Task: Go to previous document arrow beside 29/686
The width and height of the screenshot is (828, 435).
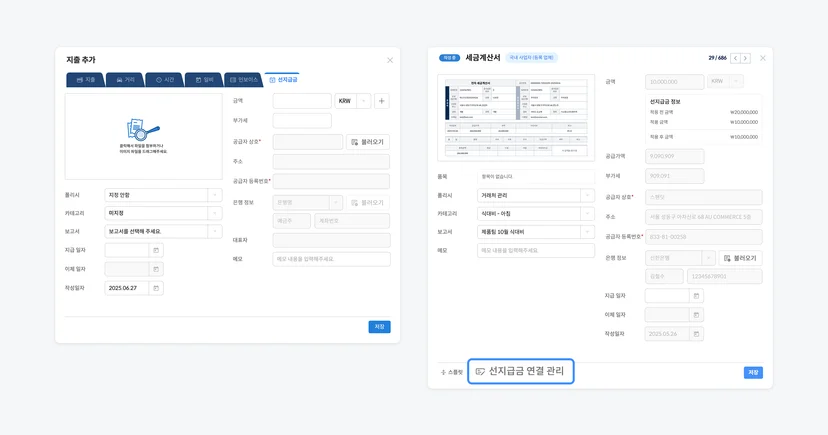Action: [x=735, y=58]
